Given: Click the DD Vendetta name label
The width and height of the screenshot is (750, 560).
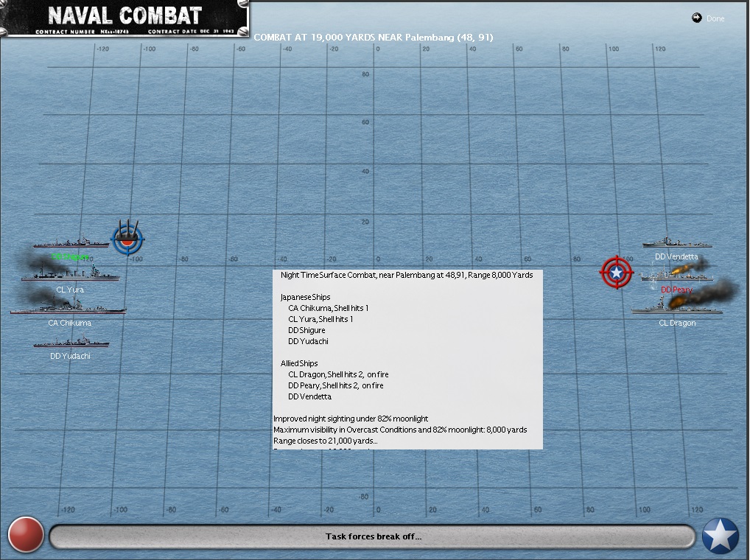Looking at the screenshot, I should point(676,257).
